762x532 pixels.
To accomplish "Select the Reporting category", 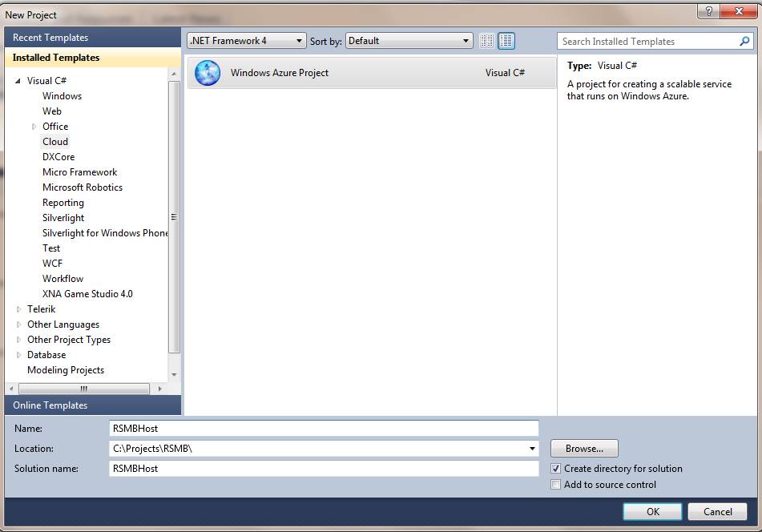I will [62, 203].
